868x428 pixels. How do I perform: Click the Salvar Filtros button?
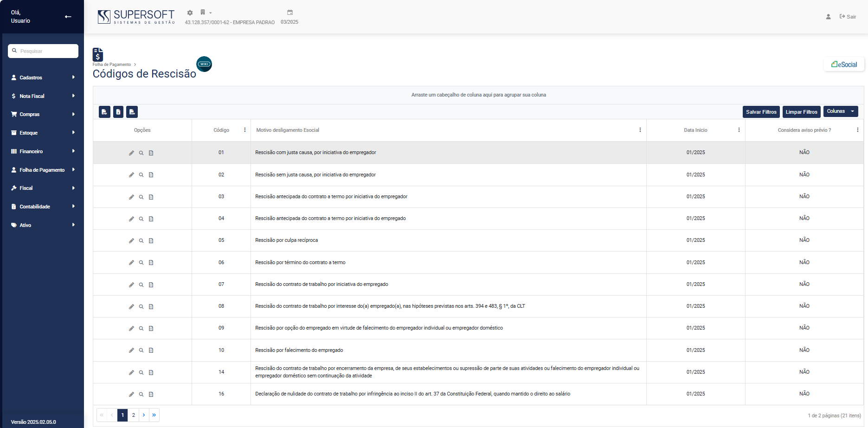(x=761, y=112)
